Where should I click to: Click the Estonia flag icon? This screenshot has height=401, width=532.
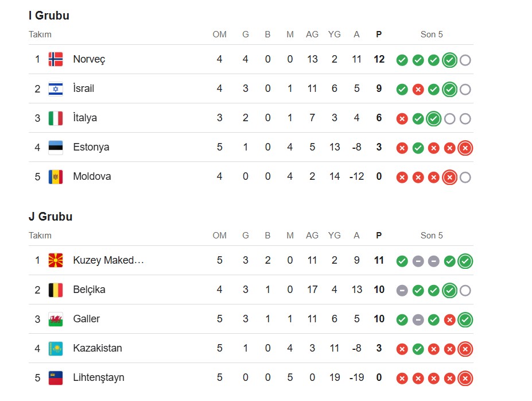56,147
